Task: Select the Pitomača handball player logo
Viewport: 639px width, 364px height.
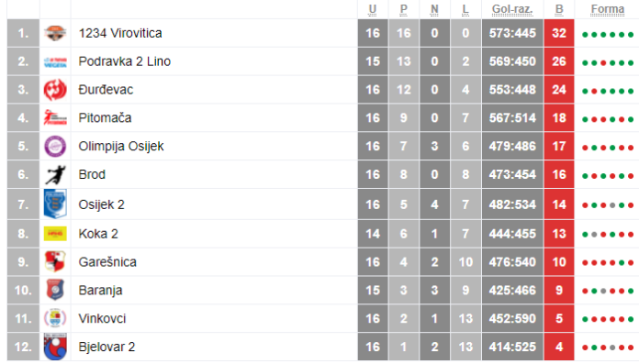Action: pos(55,117)
